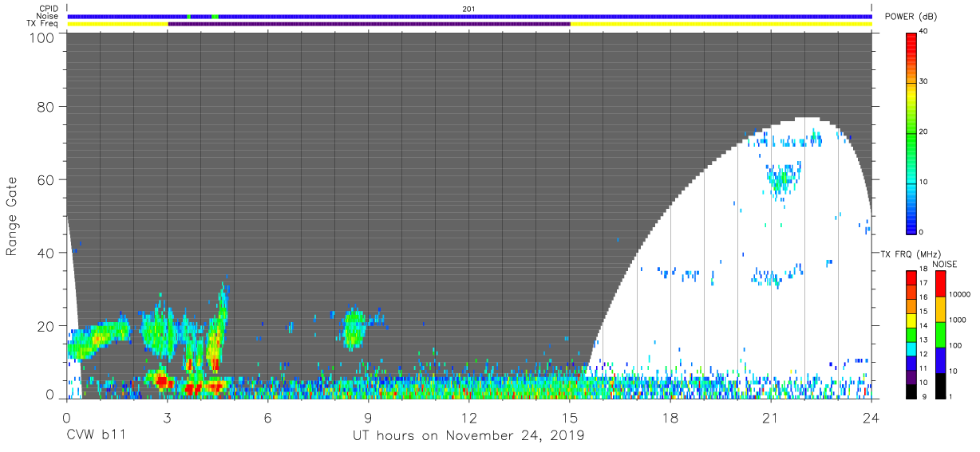Select the power color scale bar

pos(911,132)
